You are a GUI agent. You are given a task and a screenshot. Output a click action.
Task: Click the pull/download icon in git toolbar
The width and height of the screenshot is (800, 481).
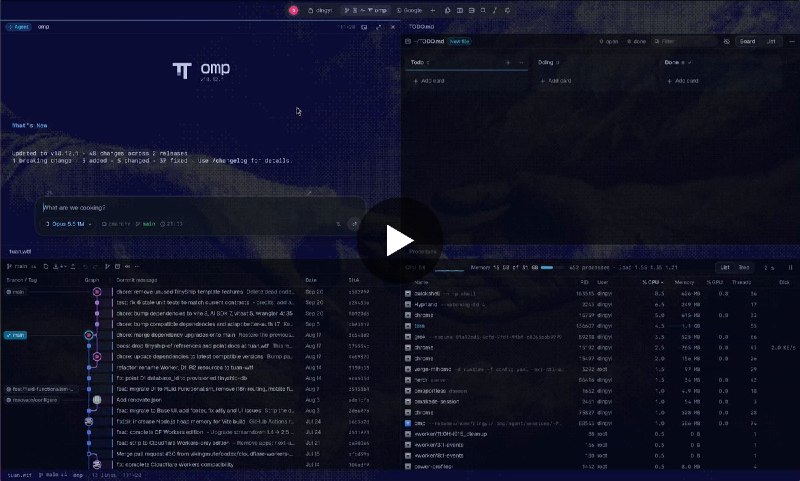(58, 266)
